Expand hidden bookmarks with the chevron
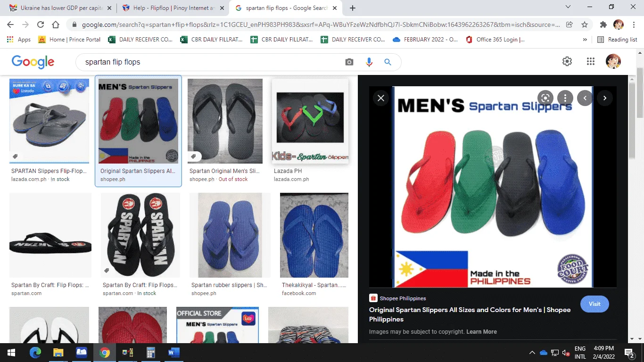This screenshot has width=644, height=362. 585,40
